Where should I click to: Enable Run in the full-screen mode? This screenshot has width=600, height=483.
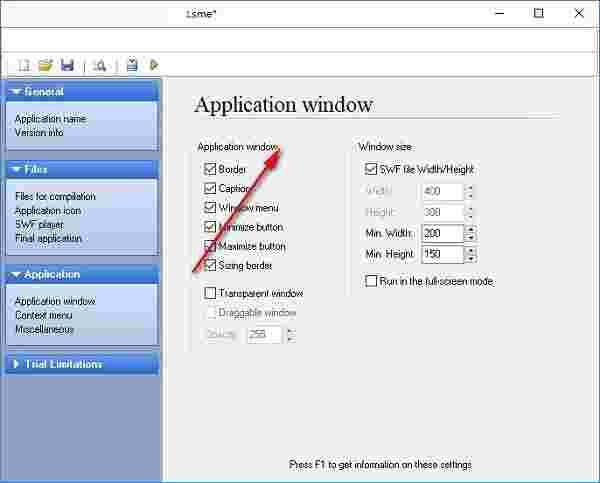click(x=371, y=281)
